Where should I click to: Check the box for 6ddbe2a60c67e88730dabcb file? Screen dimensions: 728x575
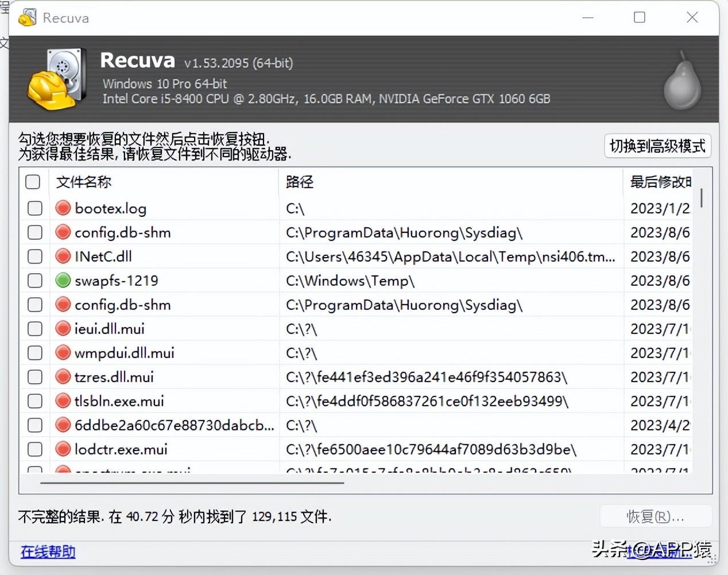[35, 425]
